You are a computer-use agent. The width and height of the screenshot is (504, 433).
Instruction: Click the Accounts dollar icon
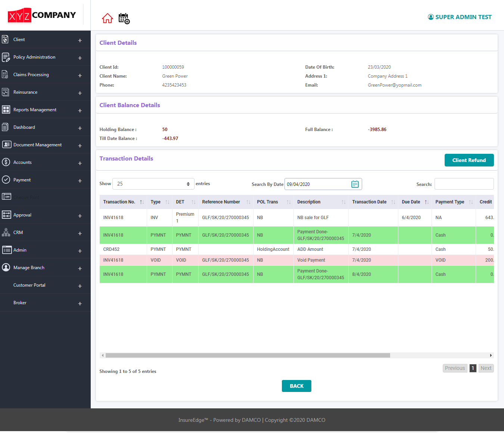point(6,162)
